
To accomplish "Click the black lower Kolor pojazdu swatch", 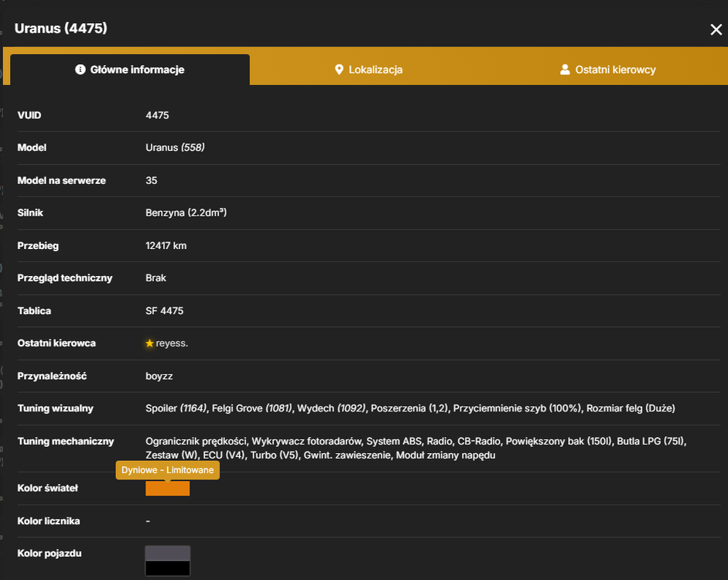I will point(168,568).
